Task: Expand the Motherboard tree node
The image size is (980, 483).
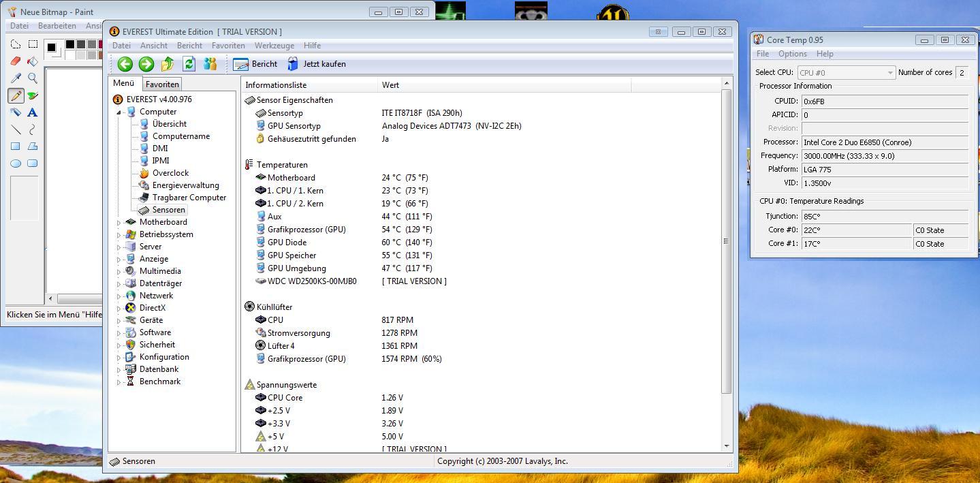Action: [118, 222]
